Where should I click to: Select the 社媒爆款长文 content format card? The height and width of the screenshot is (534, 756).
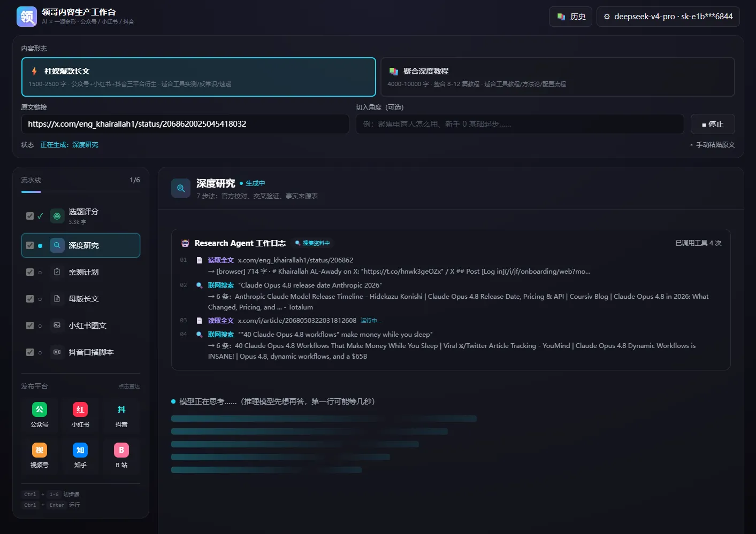point(198,77)
